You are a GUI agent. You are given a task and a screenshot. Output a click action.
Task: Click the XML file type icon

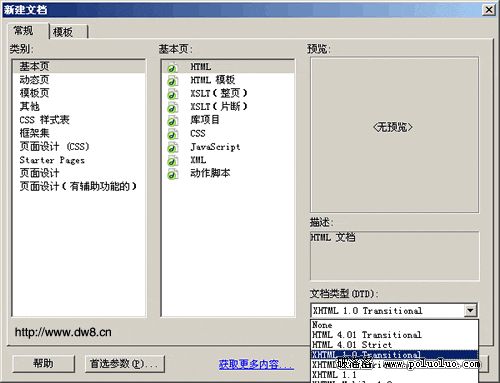tap(172, 161)
